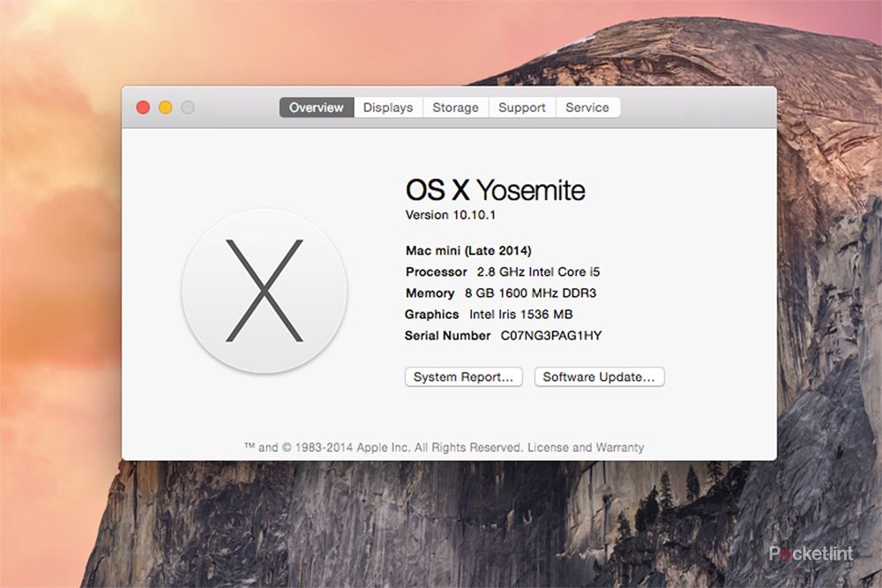This screenshot has height=588, width=882.
Task: Click the Intel Iris 1536 MB value
Action: [521, 314]
